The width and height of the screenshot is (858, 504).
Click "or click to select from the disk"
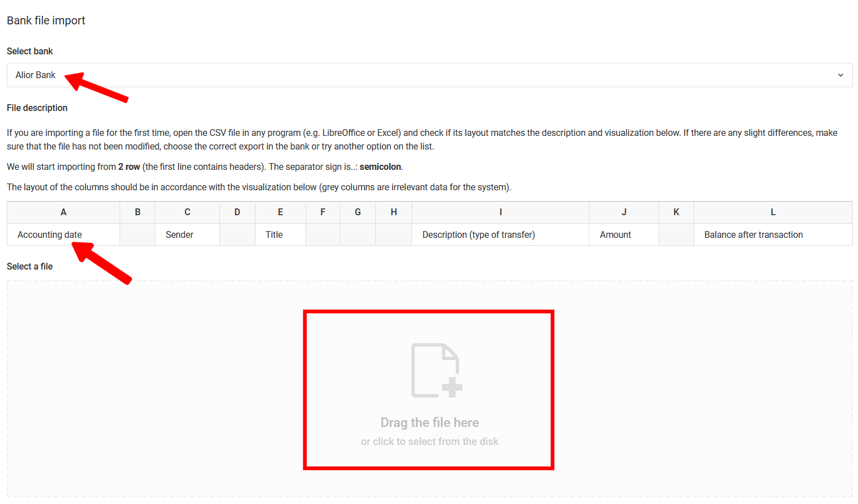[x=430, y=442]
